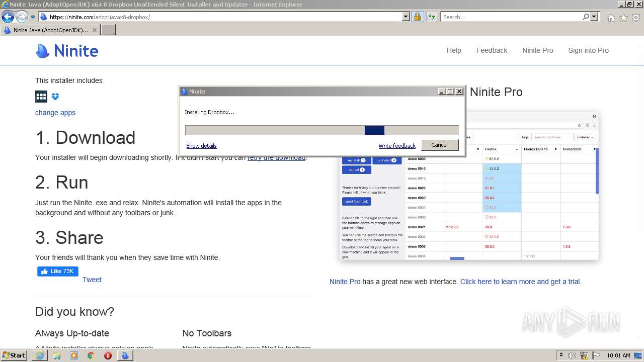Image resolution: width=644 pixels, height=362 pixels.
Task: Click the Ninite logo in header
Action: click(67, 51)
